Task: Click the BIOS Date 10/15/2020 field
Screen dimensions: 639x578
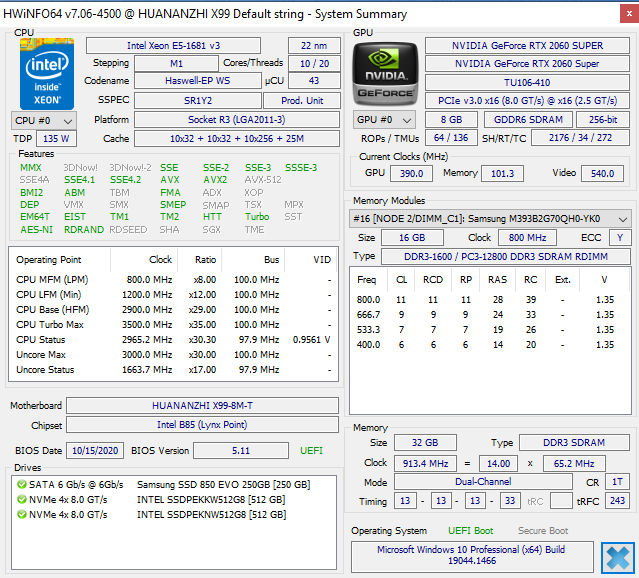Action: click(95, 451)
